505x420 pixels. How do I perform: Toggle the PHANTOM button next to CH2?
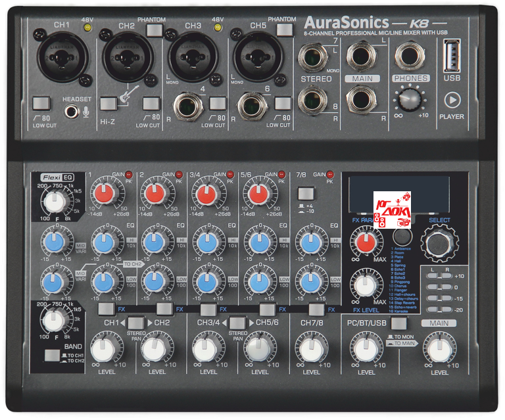(154, 30)
